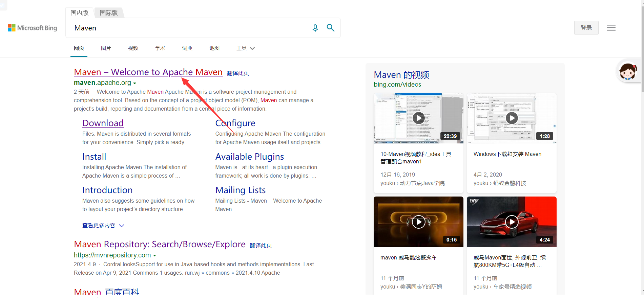The image size is (644, 298).
Task: Expand 查看更多内容 to show more links
Action: pos(103,225)
